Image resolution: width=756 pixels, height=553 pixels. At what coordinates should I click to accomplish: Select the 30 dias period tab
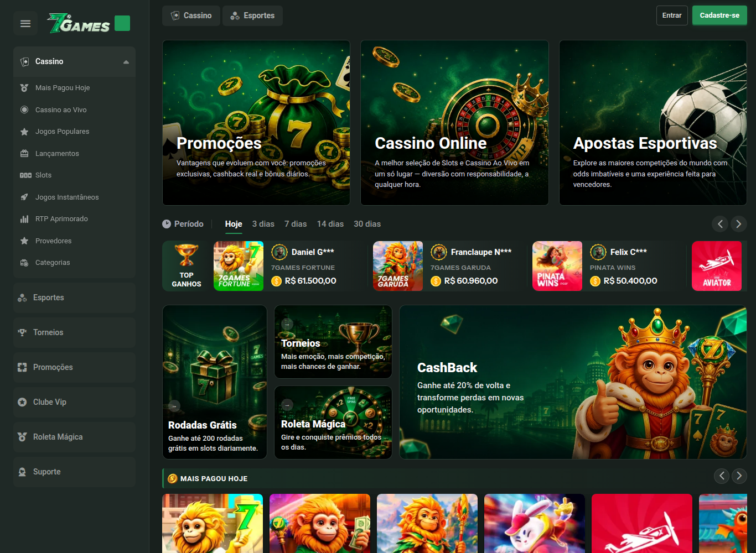tap(367, 224)
